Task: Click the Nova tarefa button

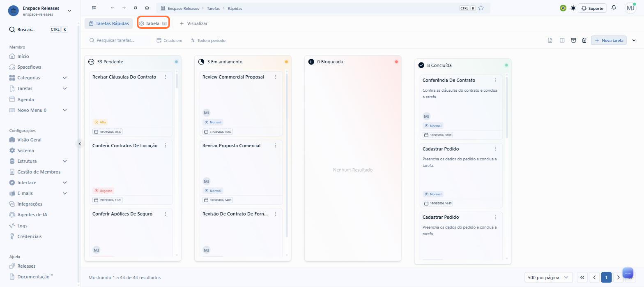Action: click(609, 40)
